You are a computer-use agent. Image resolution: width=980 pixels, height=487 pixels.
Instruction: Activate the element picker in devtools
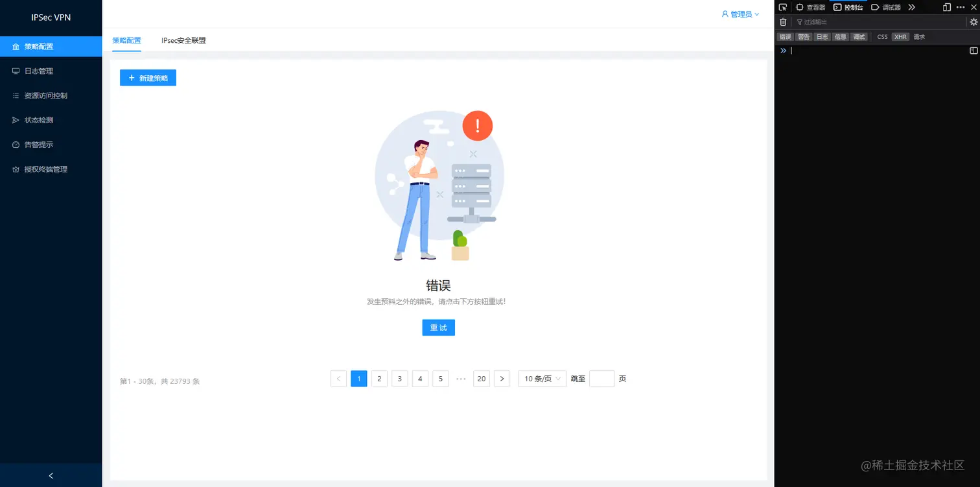pyautogui.click(x=782, y=7)
